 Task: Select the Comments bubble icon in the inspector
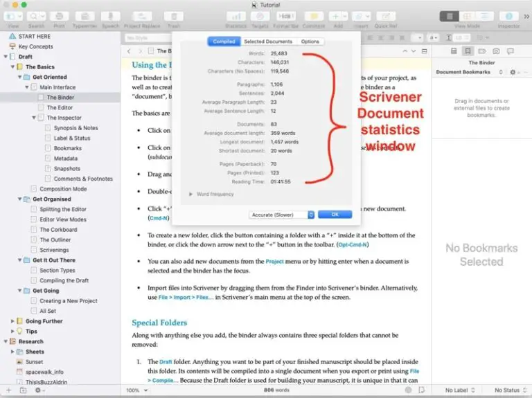(511, 51)
